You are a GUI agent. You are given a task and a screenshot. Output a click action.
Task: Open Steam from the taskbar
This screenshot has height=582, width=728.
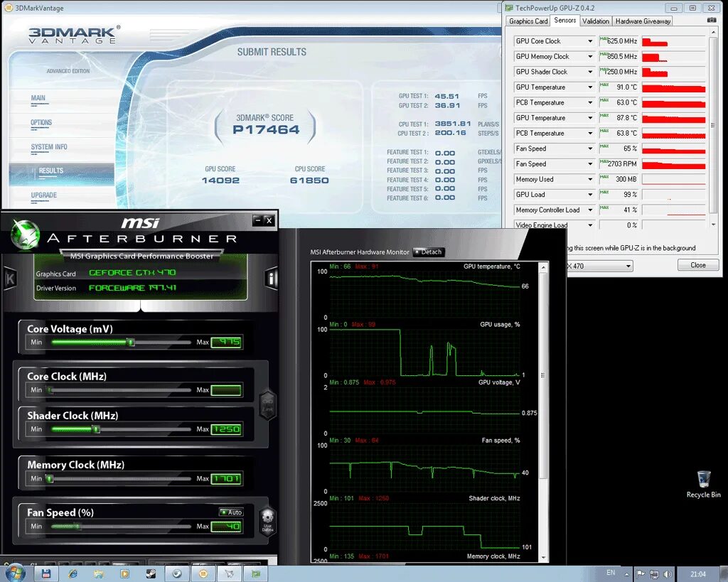pyautogui.click(x=151, y=573)
